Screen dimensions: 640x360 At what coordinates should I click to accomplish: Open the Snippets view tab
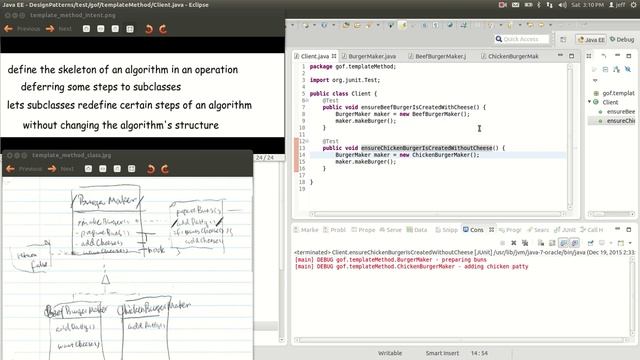[447, 230]
